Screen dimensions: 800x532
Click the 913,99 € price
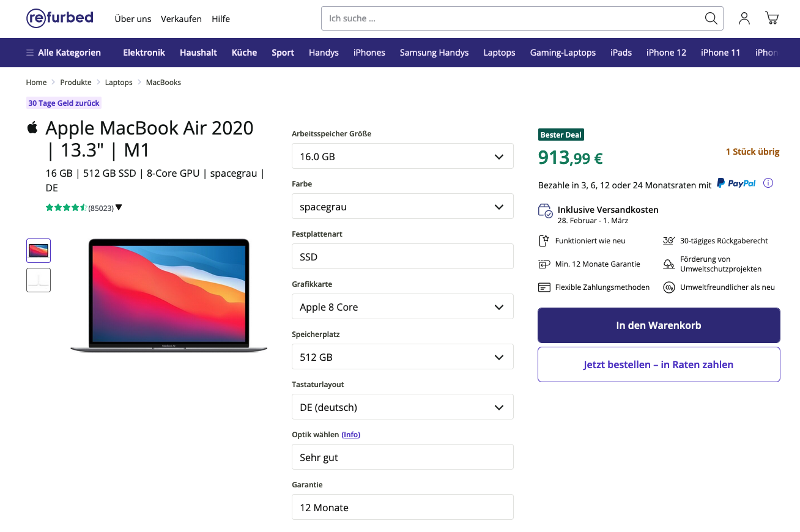[570, 158]
